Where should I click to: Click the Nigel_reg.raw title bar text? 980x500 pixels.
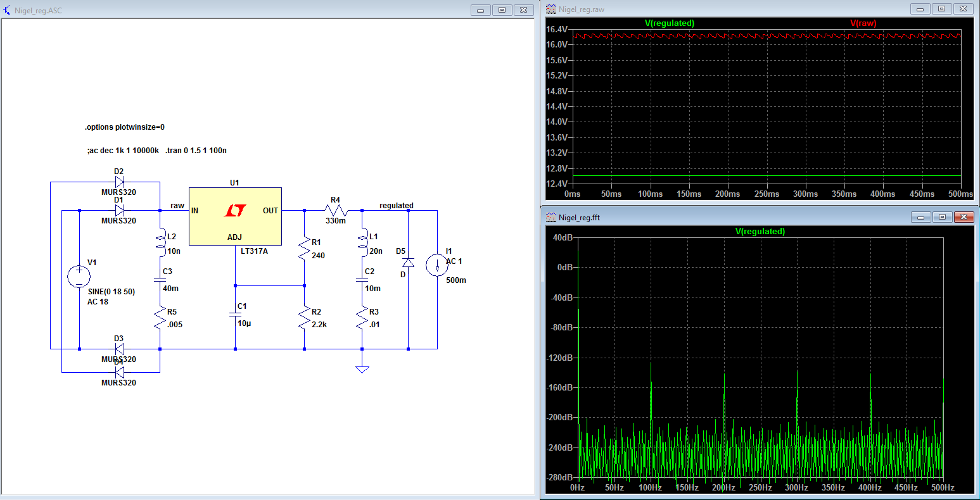pos(580,9)
